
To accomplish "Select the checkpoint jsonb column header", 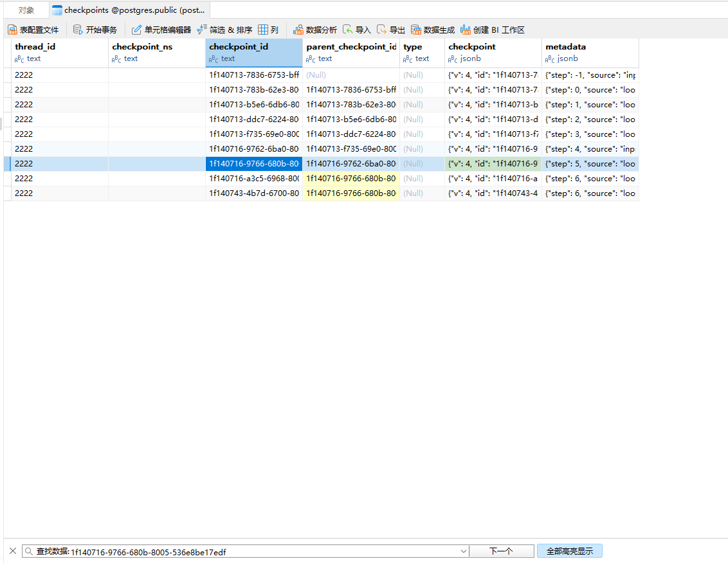I will click(493, 53).
